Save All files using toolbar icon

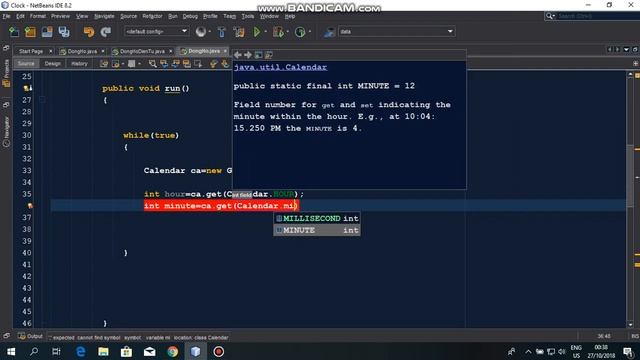[x=64, y=32]
